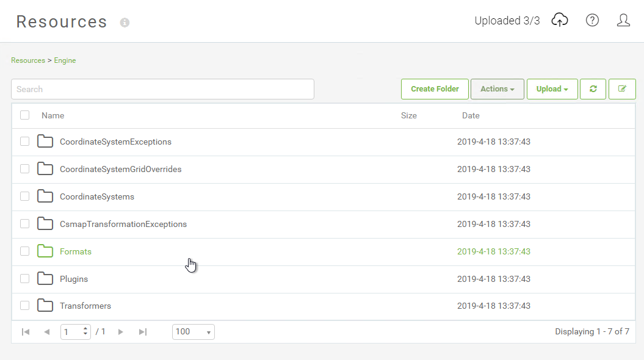Check the Plugins row checkbox
The image size is (644, 360).
(24, 279)
